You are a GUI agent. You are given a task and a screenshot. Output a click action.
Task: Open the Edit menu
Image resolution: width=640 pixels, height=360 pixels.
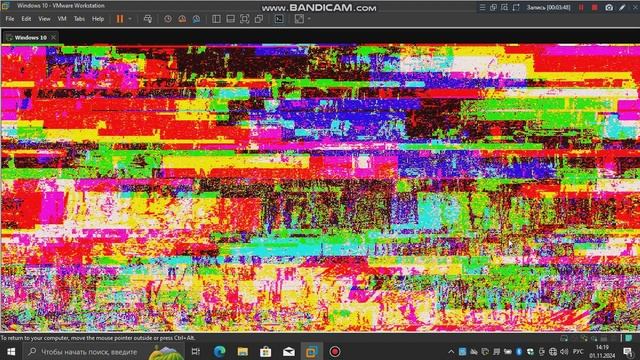click(26, 19)
